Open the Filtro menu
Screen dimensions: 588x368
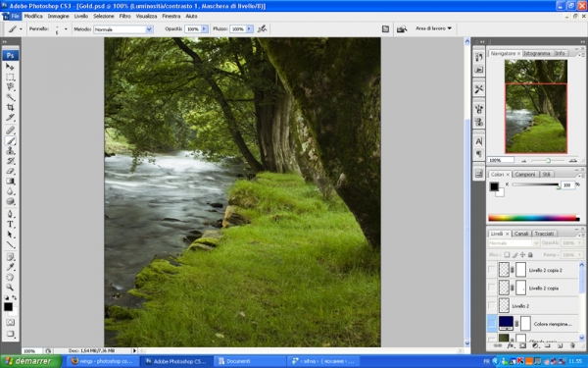124,16
